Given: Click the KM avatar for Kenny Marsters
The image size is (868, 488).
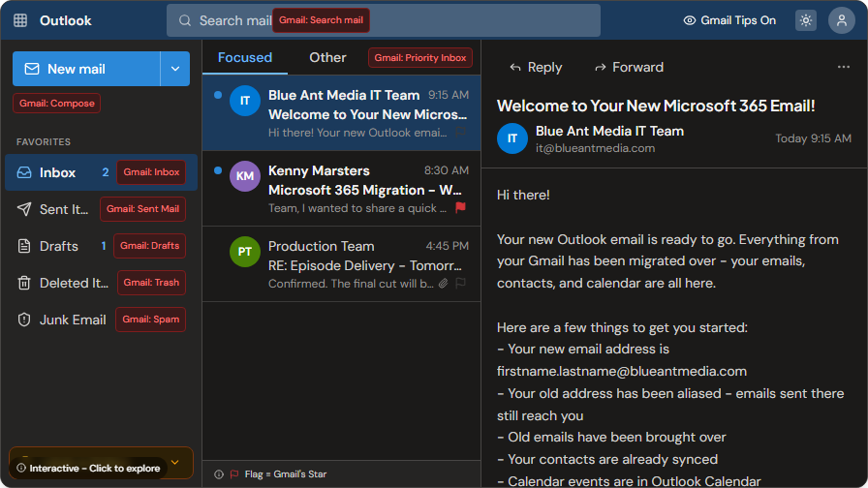Looking at the screenshot, I should coord(245,176).
